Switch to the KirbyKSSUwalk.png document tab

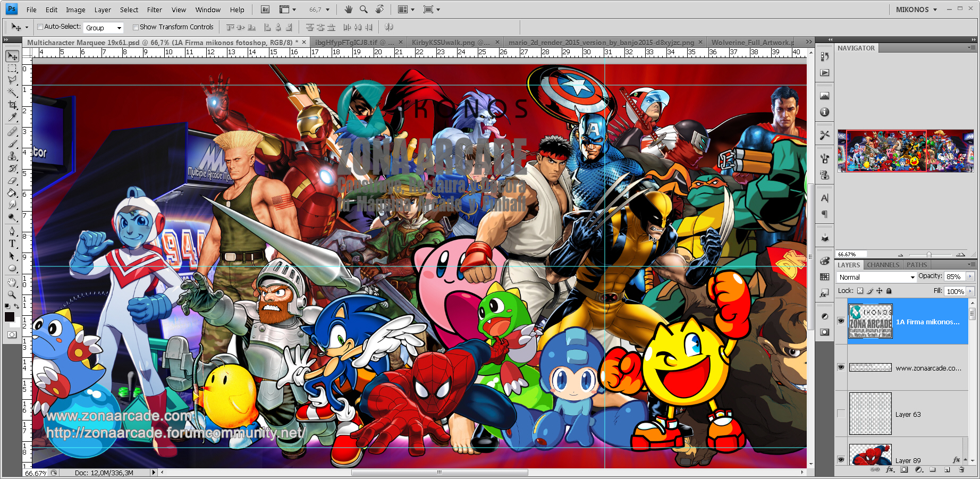tap(451, 42)
